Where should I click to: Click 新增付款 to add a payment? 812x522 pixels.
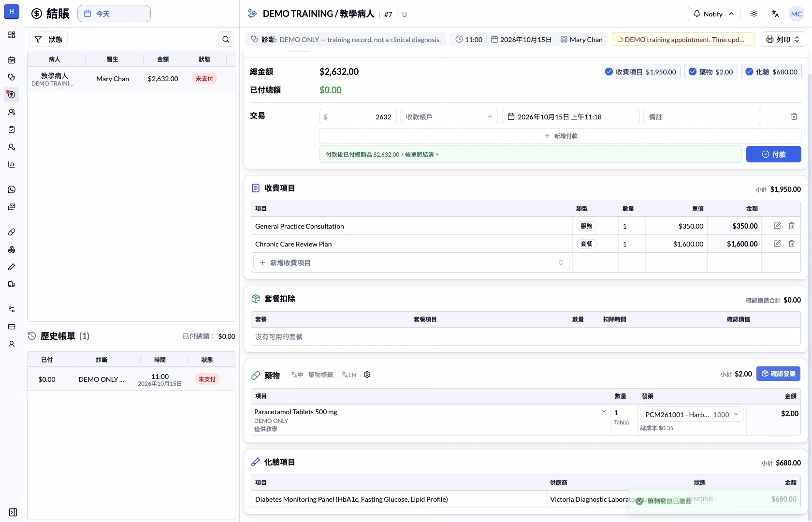point(561,136)
